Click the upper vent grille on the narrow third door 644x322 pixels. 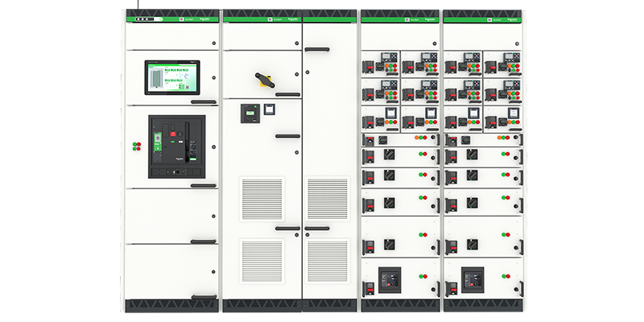(x=328, y=199)
